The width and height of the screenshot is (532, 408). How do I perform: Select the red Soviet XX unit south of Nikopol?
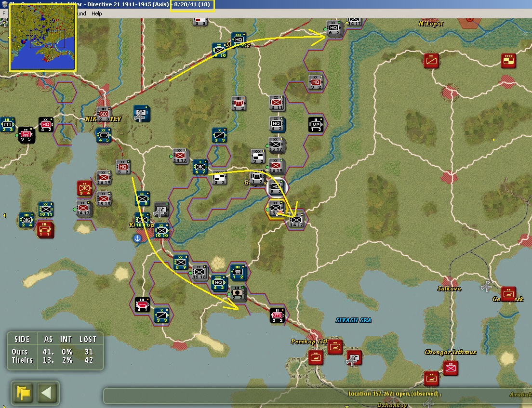(431, 61)
